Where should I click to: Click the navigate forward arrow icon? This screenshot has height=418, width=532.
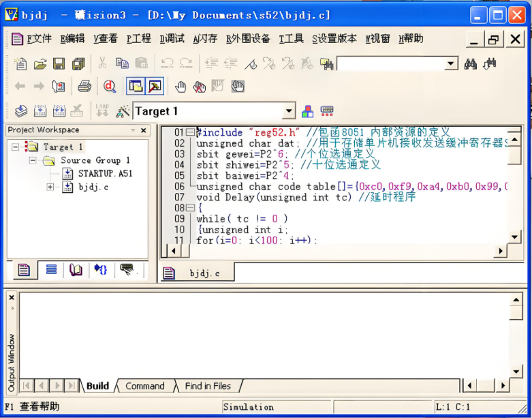click(x=39, y=86)
